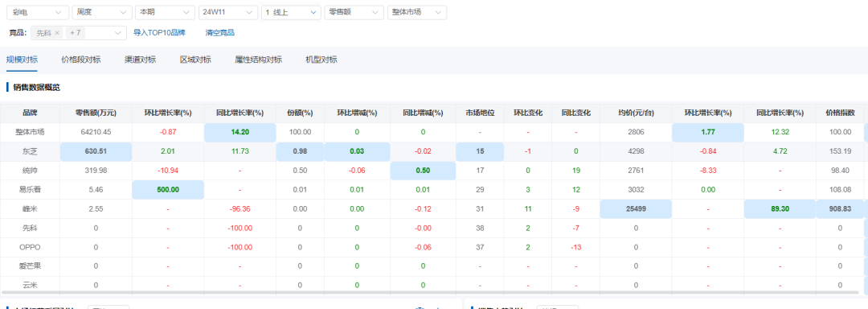Click the 2806 average price cell

tap(636, 132)
